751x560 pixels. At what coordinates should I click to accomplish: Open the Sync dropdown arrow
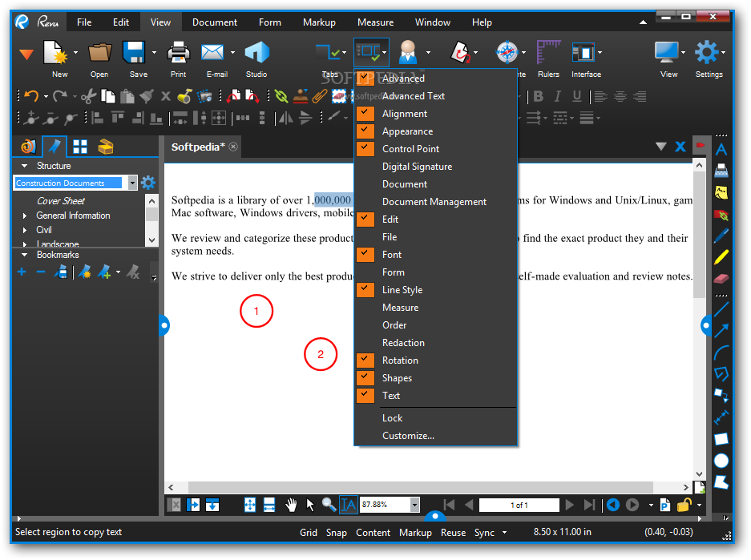tap(504, 533)
